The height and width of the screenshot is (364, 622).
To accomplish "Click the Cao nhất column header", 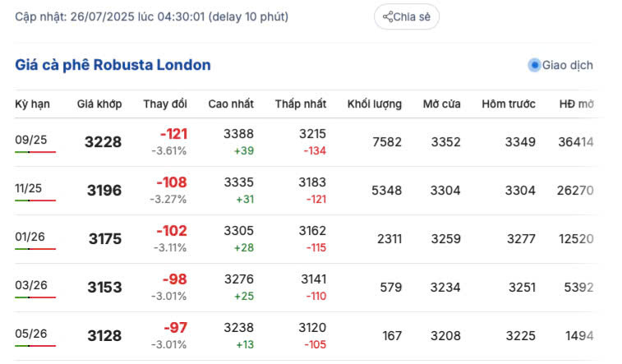I will click(231, 104).
